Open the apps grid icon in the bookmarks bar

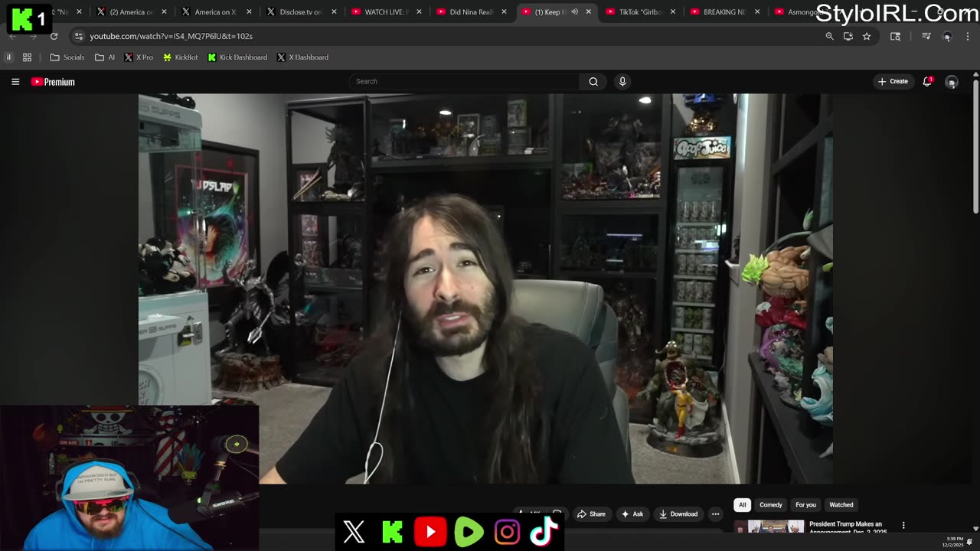click(27, 57)
